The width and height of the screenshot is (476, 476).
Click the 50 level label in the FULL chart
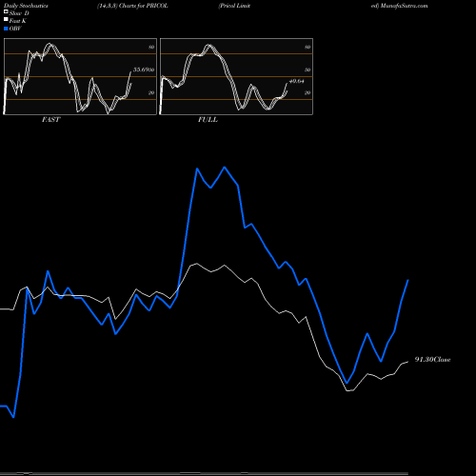307,69
